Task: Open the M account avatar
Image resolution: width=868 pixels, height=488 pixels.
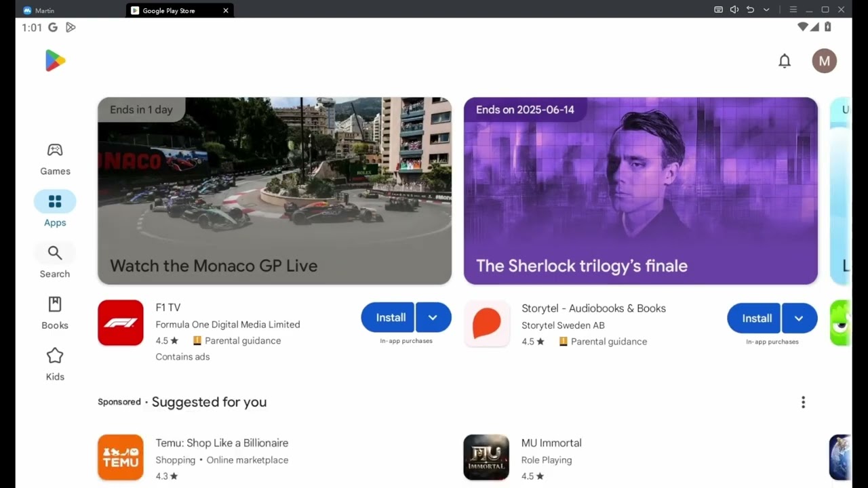Action: pos(825,61)
